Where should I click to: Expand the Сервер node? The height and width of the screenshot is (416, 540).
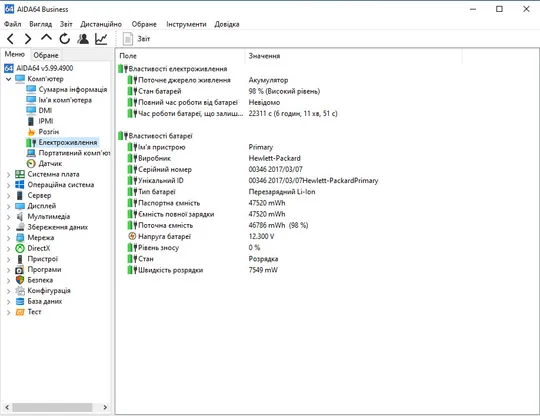(x=9, y=196)
